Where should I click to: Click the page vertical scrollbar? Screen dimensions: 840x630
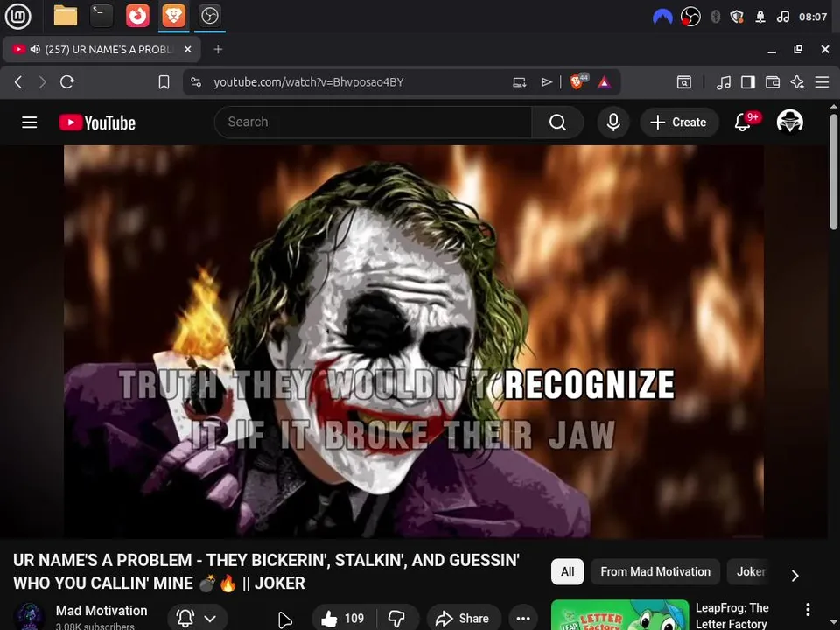tap(834, 172)
